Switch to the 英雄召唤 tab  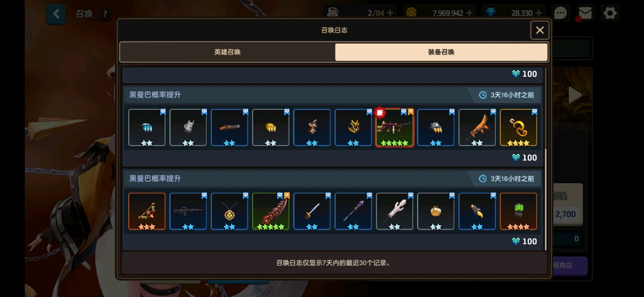(227, 52)
